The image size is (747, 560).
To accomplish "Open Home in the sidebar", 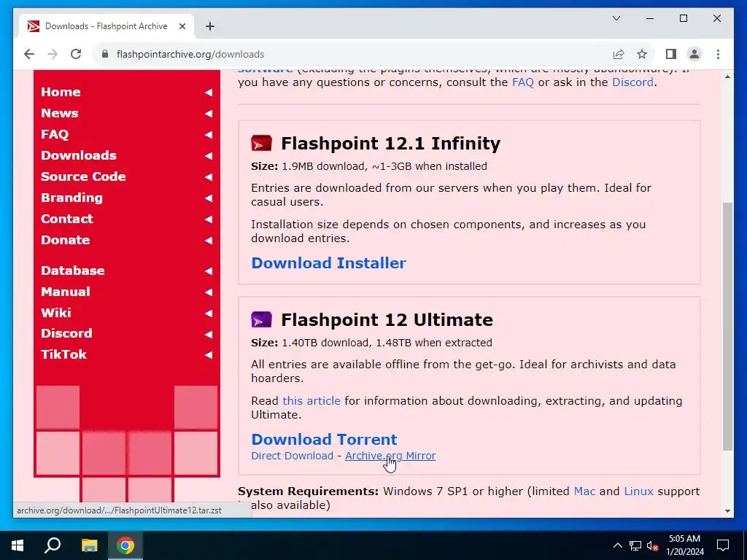I will point(61,92).
